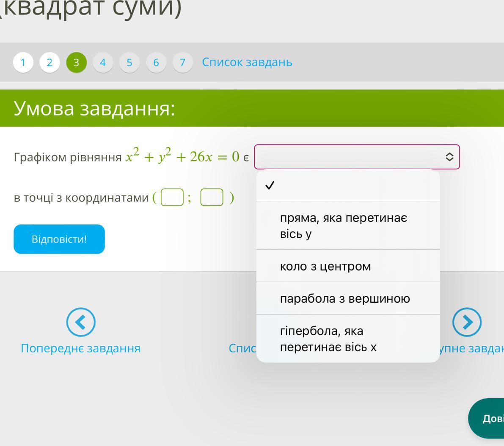Click the dropdown up-down chevron icon
Image resolution: width=504 pixels, height=446 pixels.
click(x=449, y=157)
